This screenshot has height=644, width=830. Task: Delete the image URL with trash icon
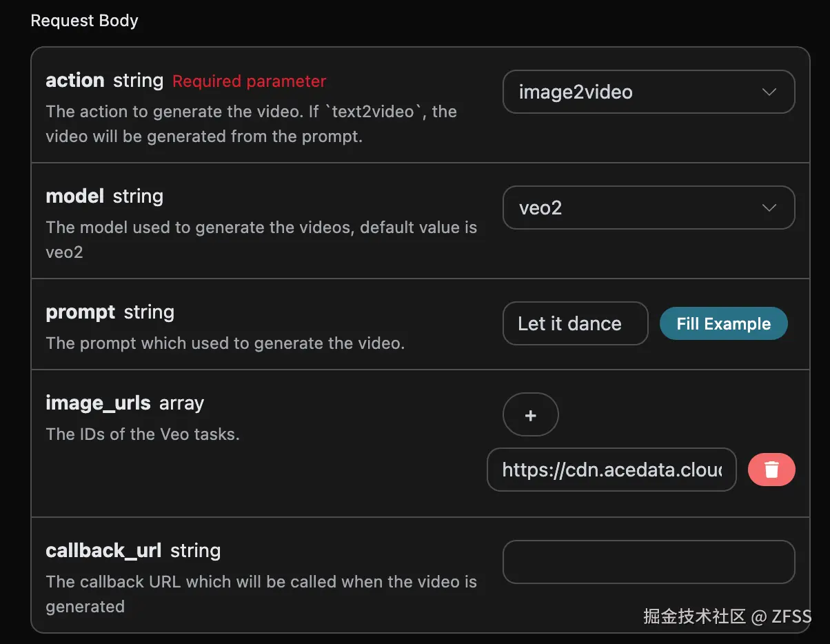pyautogui.click(x=771, y=470)
